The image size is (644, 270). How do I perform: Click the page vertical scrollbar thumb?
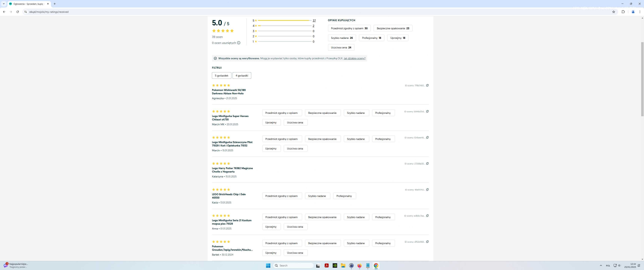(x=642, y=79)
